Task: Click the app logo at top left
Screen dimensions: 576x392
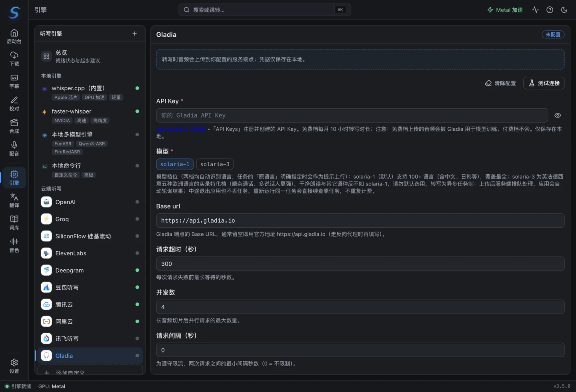Action: 14,12
